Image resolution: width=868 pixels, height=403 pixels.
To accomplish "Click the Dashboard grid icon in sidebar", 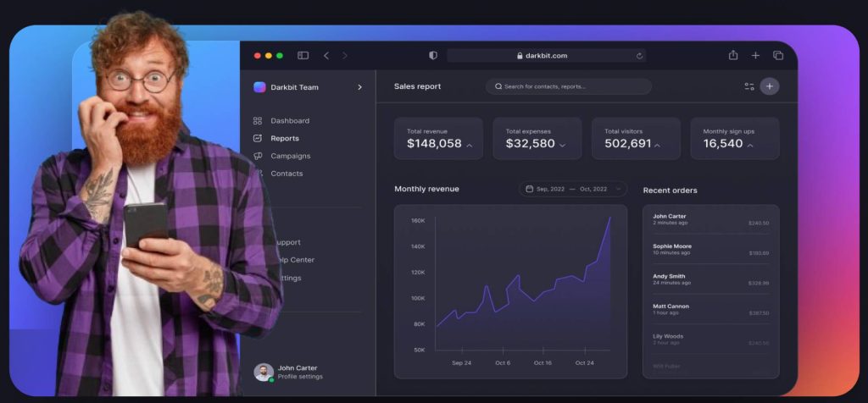I will (x=258, y=121).
